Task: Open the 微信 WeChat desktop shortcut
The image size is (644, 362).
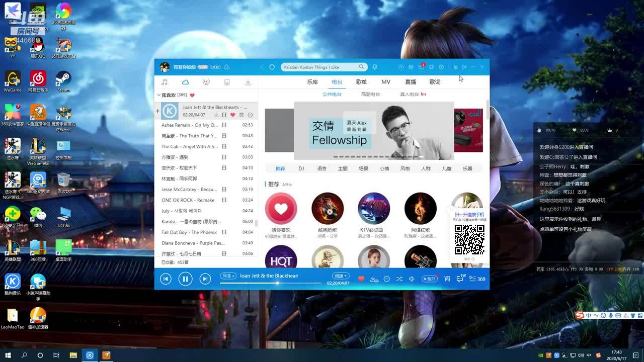Action: pos(38,217)
